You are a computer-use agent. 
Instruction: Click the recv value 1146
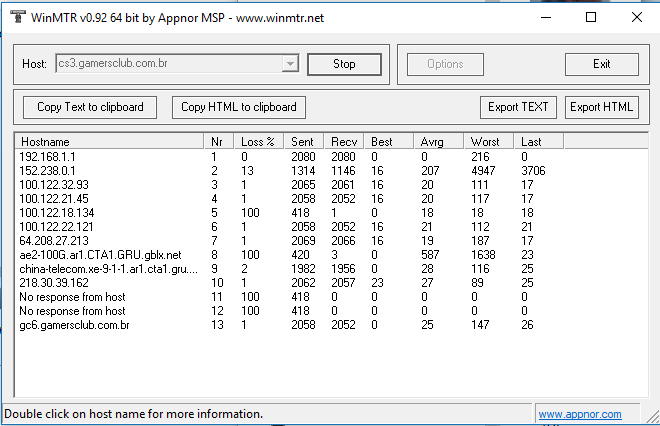[x=343, y=171]
